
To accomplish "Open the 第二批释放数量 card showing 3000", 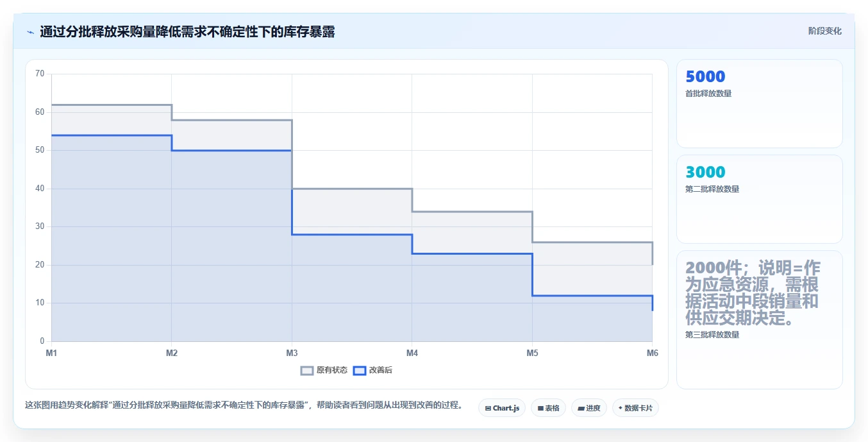I will coord(760,200).
